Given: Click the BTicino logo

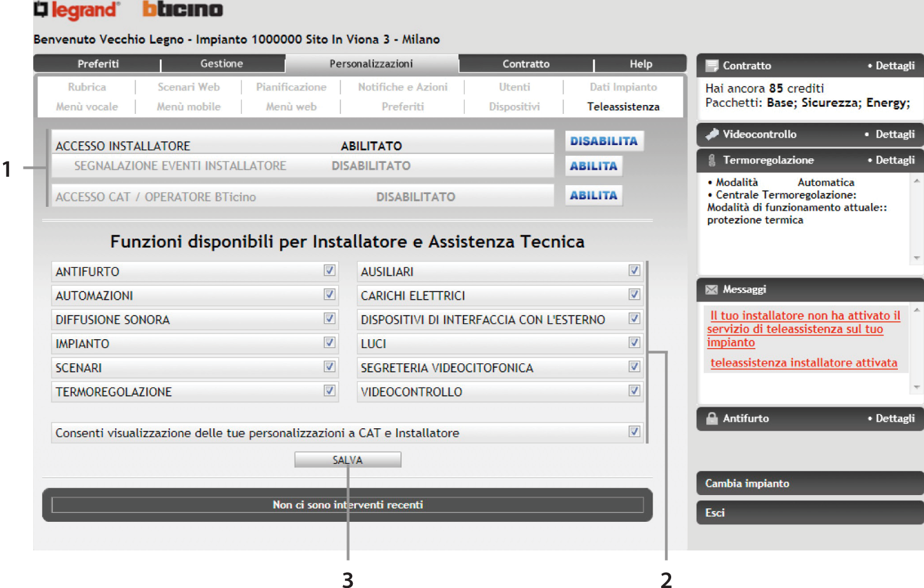Looking at the screenshot, I should tap(182, 10).
